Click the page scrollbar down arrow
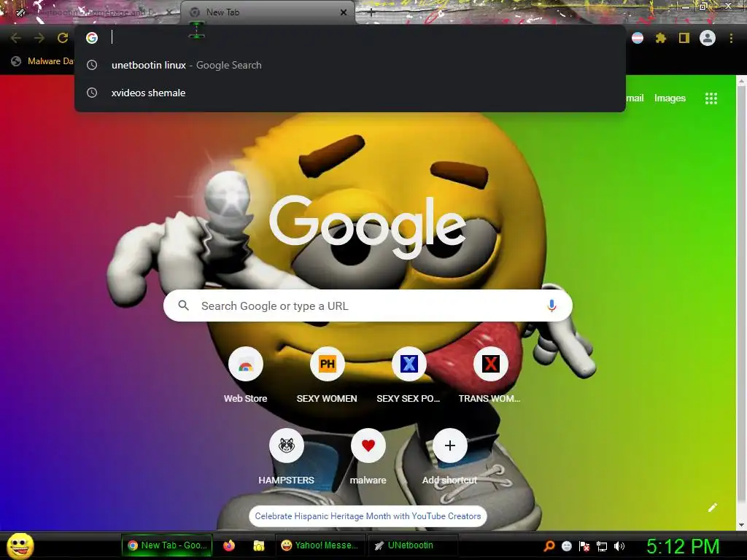747x560 pixels. point(741,525)
